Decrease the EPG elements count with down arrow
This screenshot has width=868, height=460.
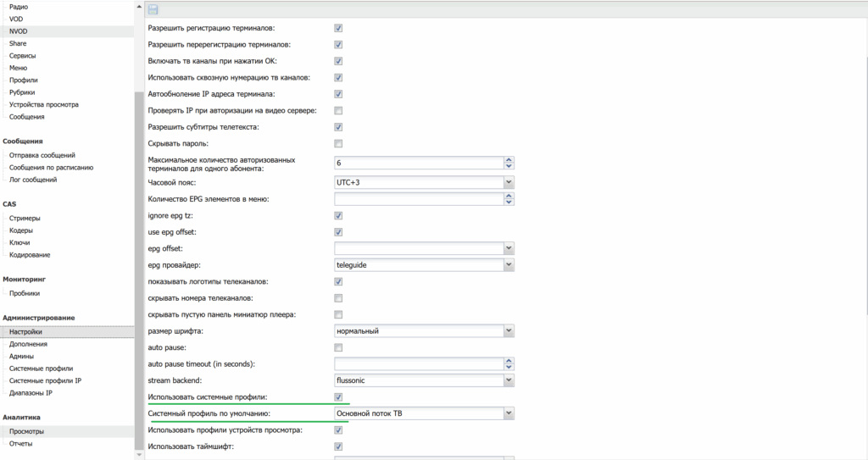tap(509, 202)
